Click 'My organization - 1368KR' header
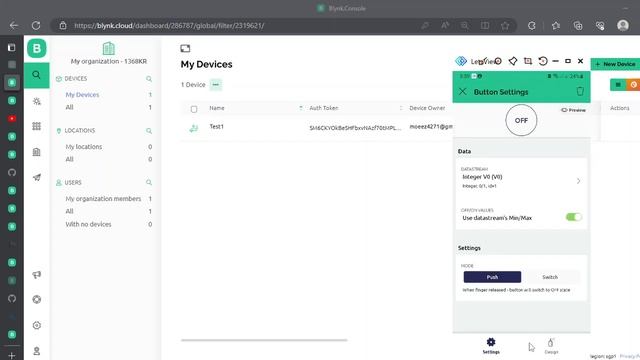 pyautogui.click(x=109, y=61)
